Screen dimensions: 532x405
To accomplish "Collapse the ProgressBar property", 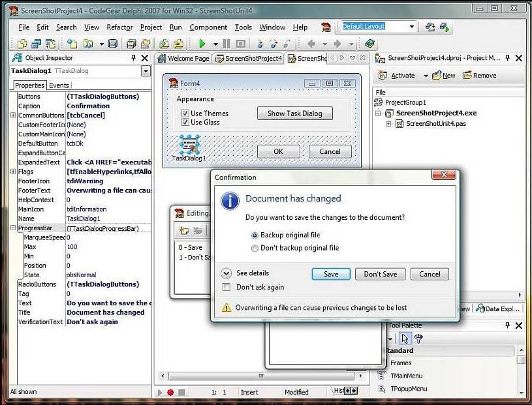I will 13,228.
